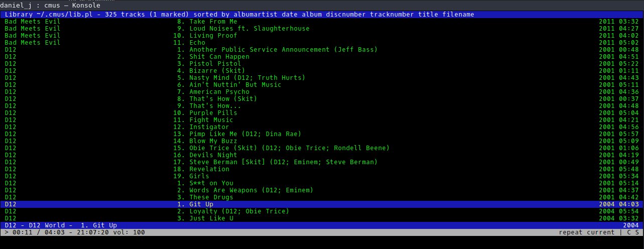Image resolution: width=644 pixels, height=249 pixels.
Task: Select 'Words Are Weapons (D12; Eminem)'
Action: pos(322,190)
